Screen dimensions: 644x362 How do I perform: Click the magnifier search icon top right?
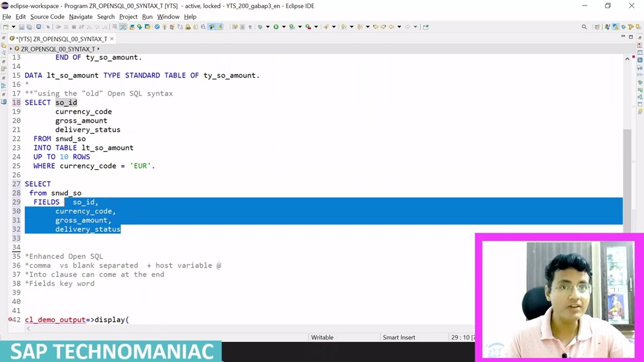point(584,27)
